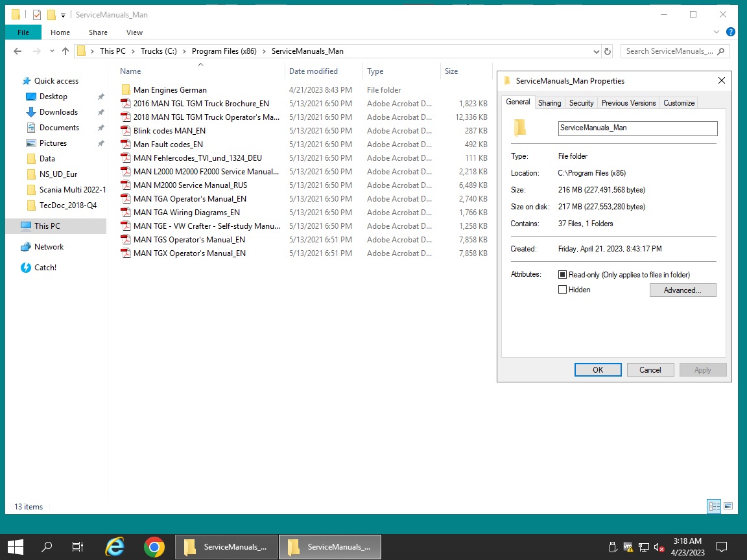The image size is (747, 560).
Task: Click PDF icon of MAN M2000 Service Manual_RUS
Action: [126, 185]
